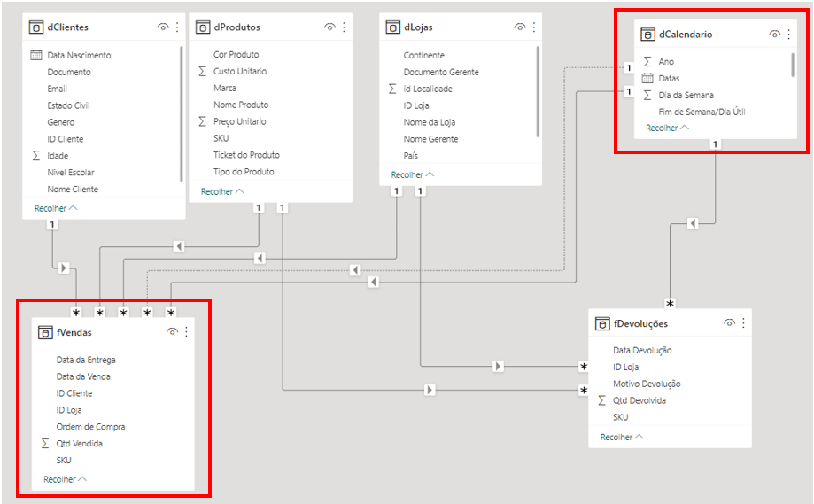814x504 pixels.
Task: Select Ticket do Produto field
Action: pos(246,155)
